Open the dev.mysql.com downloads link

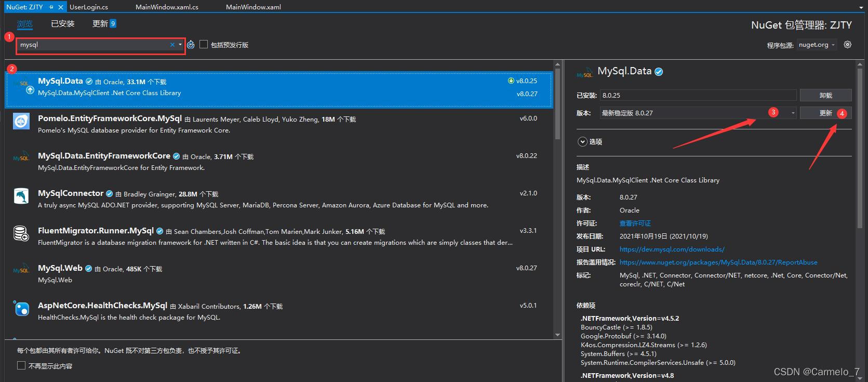click(672, 249)
